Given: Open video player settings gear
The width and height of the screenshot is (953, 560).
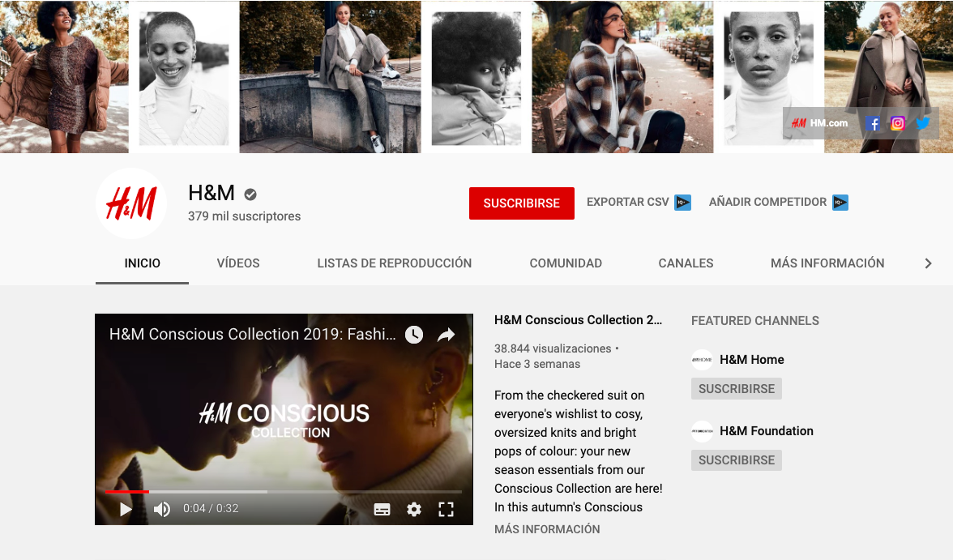Looking at the screenshot, I should click(414, 510).
